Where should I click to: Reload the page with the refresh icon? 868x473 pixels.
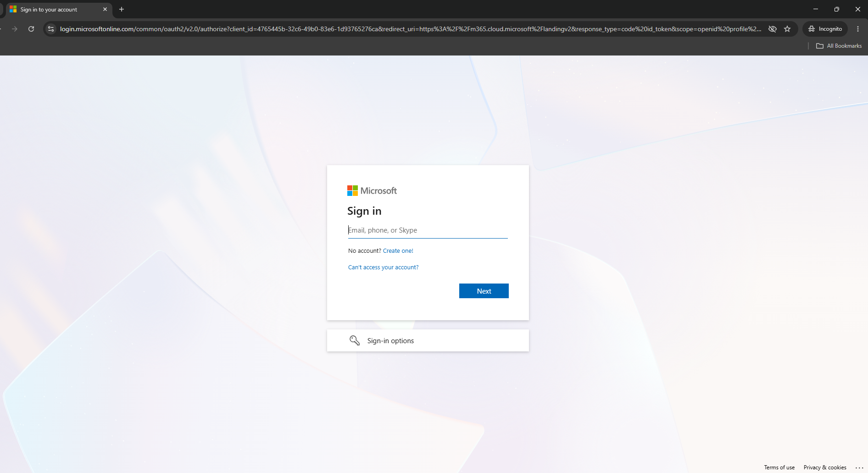(x=31, y=29)
